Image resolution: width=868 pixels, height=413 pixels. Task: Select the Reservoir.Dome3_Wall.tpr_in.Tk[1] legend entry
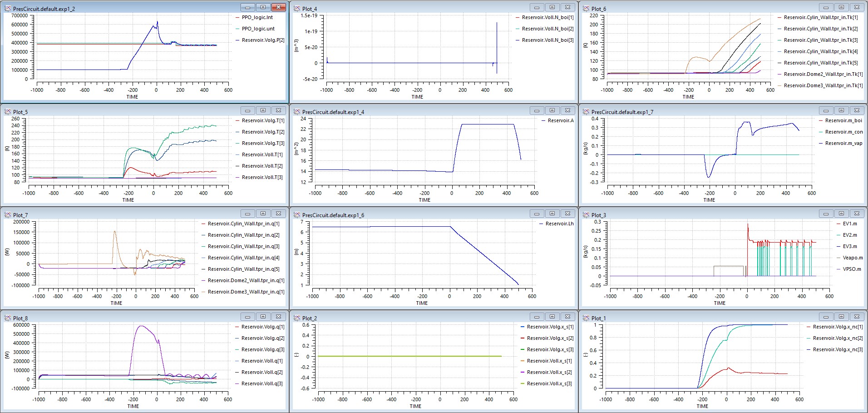point(820,85)
